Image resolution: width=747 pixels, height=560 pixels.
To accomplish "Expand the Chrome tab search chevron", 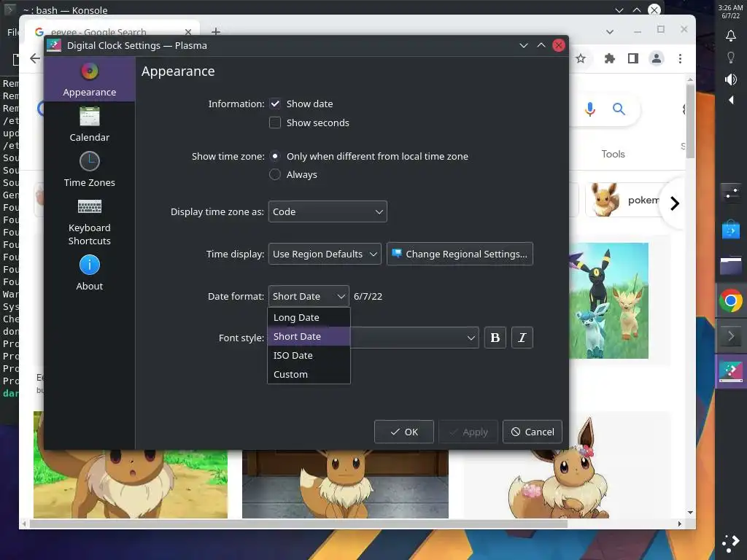I will [610, 32].
